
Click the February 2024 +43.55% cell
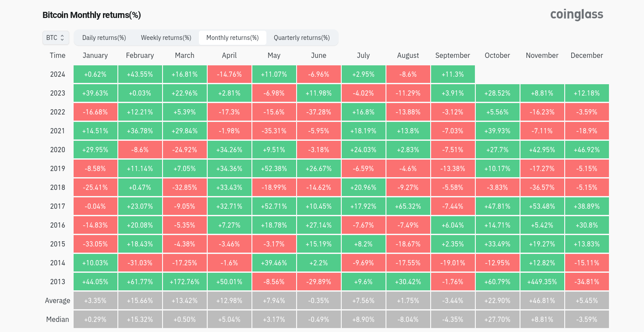click(140, 74)
